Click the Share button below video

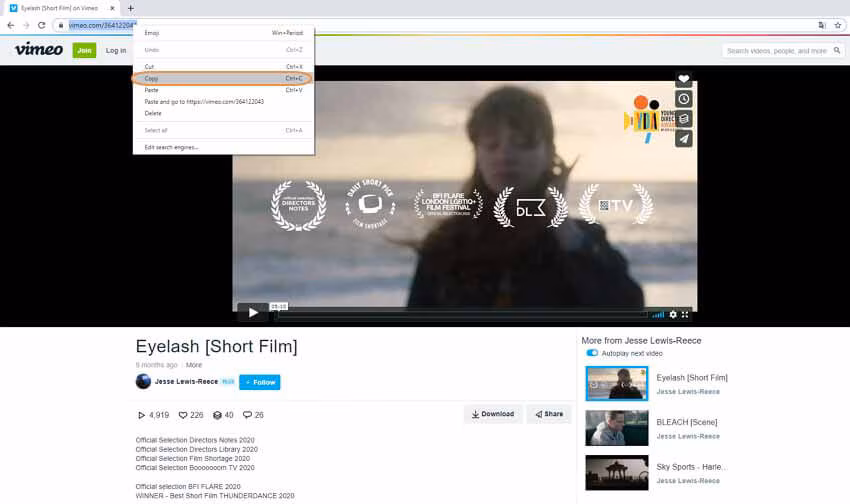pyautogui.click(x=549, y=414)
